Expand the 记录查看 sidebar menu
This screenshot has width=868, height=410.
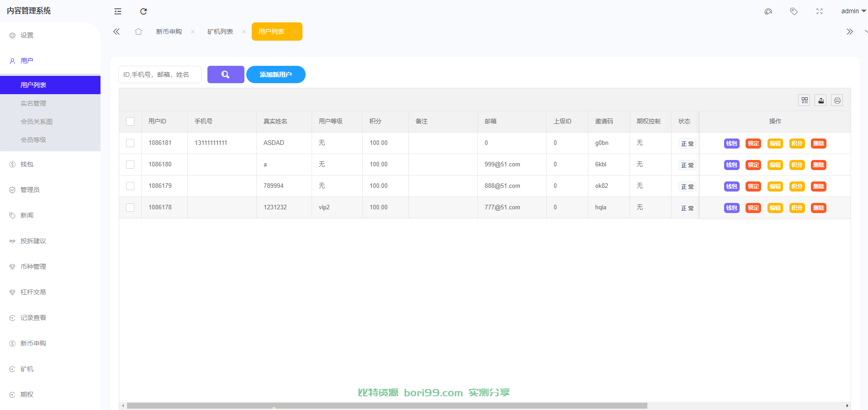[x=50, y=318]
